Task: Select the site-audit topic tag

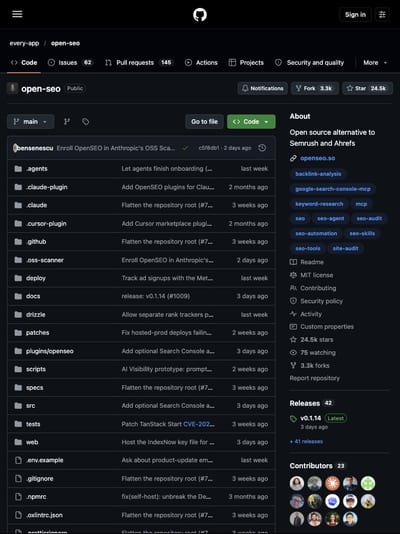Action: pos(345,248)
